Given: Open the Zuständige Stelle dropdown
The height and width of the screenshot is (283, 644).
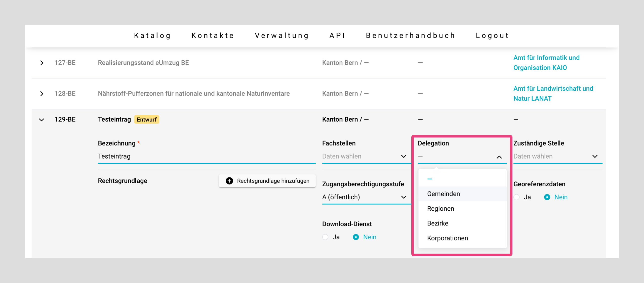Looking at the screenshot, I should coord(595,156).
